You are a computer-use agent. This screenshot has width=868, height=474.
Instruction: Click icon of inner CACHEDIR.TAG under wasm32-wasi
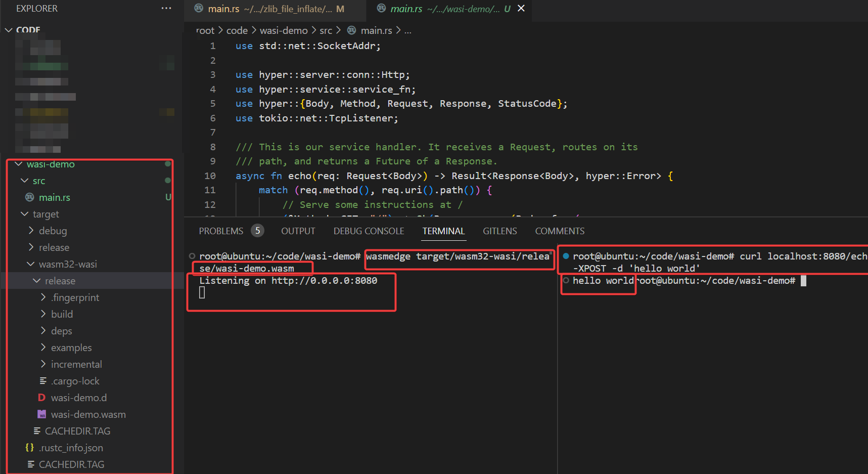(x=37, y=431)
